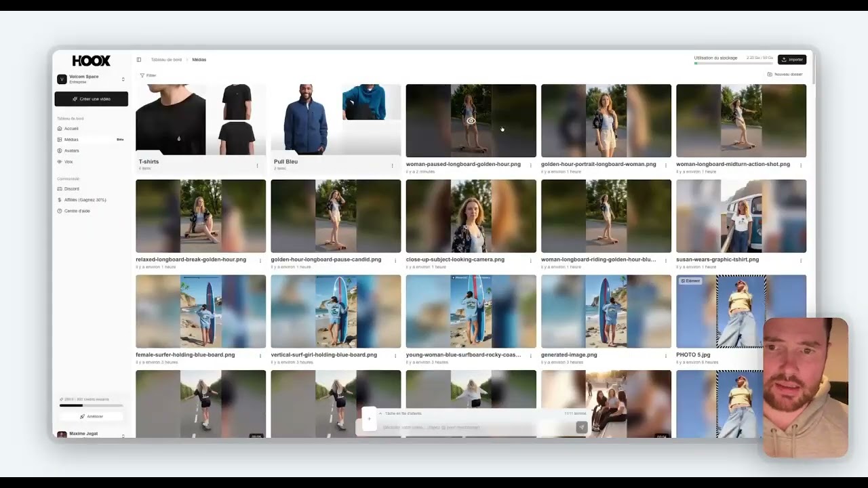Open options for golden-hour-portrait-longboard-woman.png
This screenshot has height=488, width=868.
point(665,165)
